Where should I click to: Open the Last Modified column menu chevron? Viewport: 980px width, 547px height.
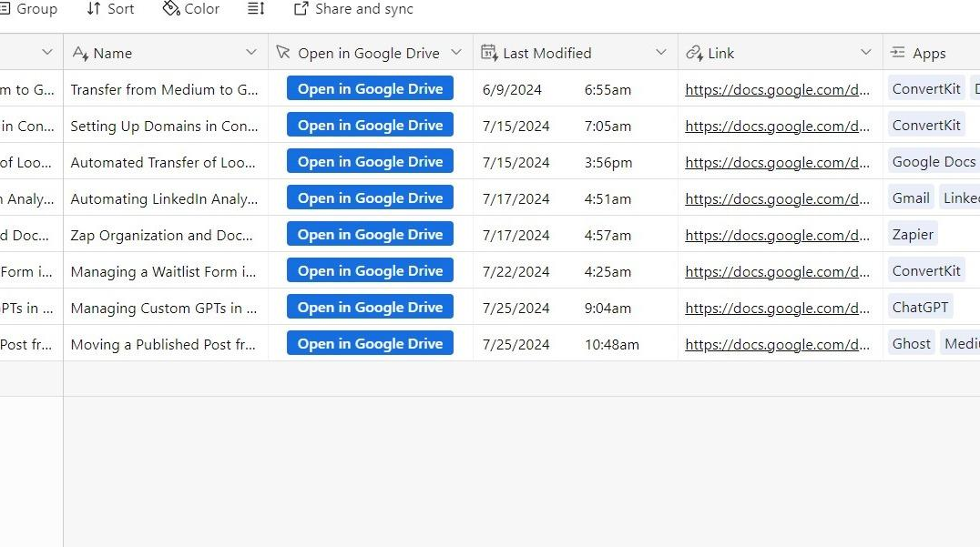(x=662, y=53)
